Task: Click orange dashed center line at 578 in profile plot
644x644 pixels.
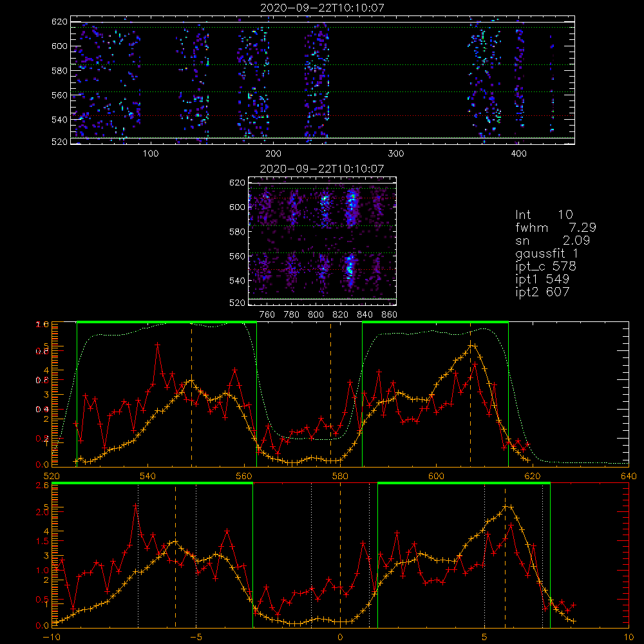Action: point(330,394)
